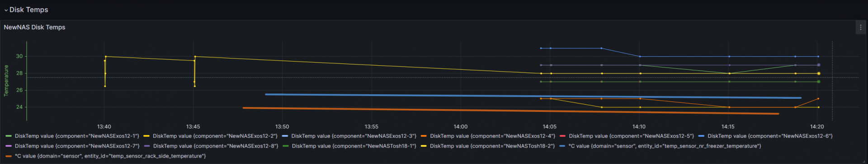Screen dimensions: 868x164
Task: Toggle the NewNASExos12-4 legend series
Action: (x=492, y=136)
